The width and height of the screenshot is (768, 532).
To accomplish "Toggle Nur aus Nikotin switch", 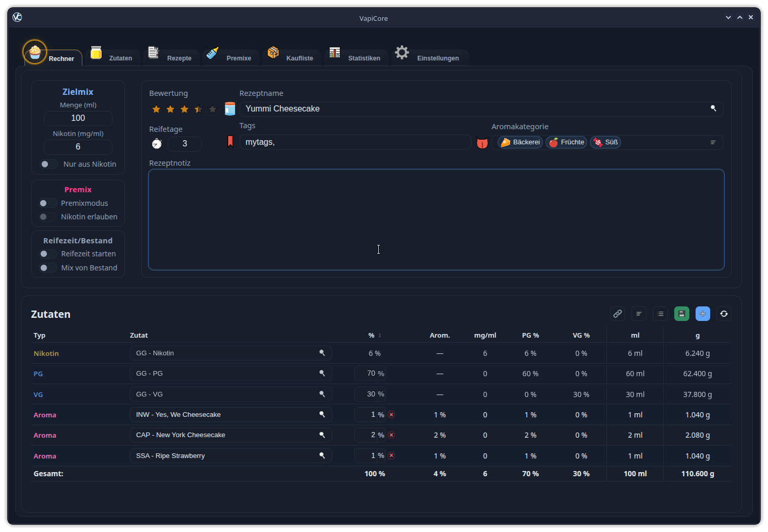I will coord(49,164).
